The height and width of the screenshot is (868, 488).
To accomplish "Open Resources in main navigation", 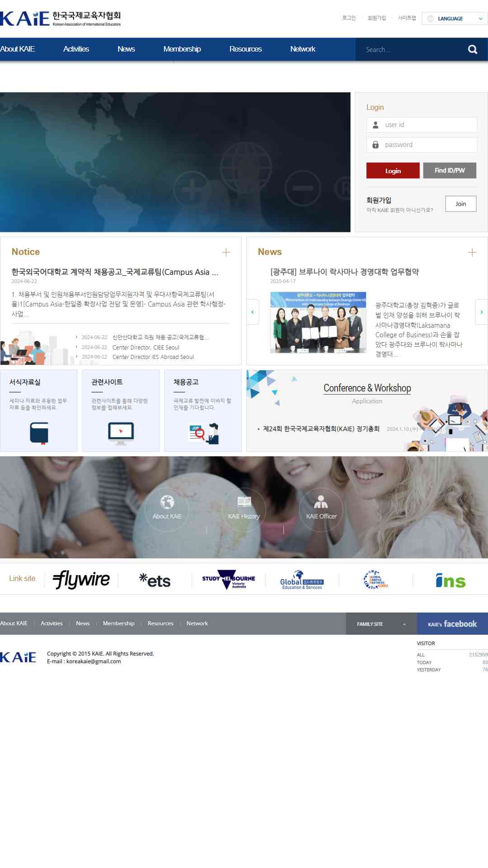I will (245, 49).
